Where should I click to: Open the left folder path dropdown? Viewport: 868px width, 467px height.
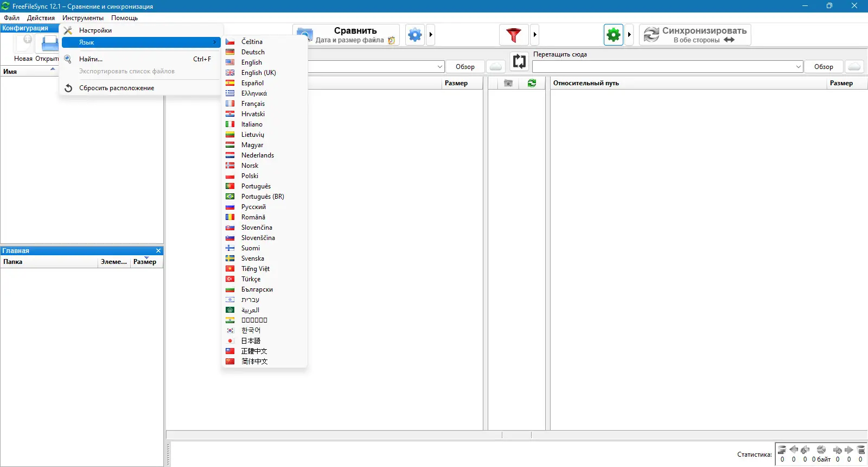point(440,67)
